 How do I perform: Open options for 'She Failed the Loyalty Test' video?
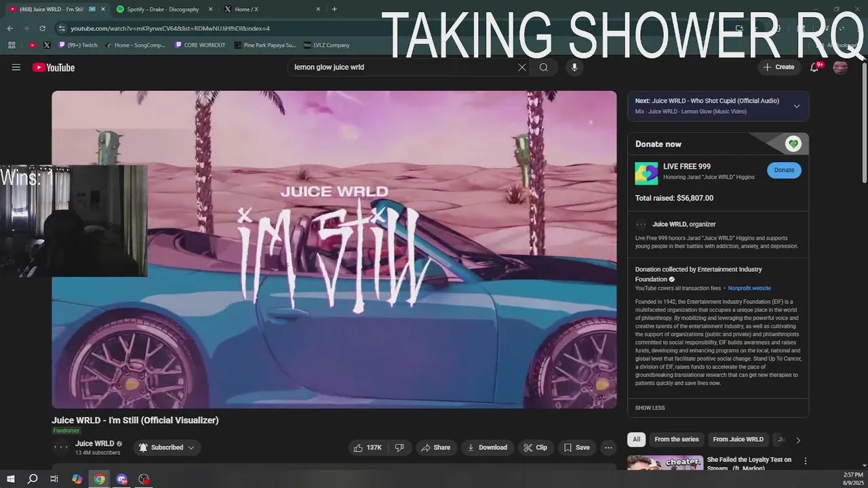[x=806, y=461]
